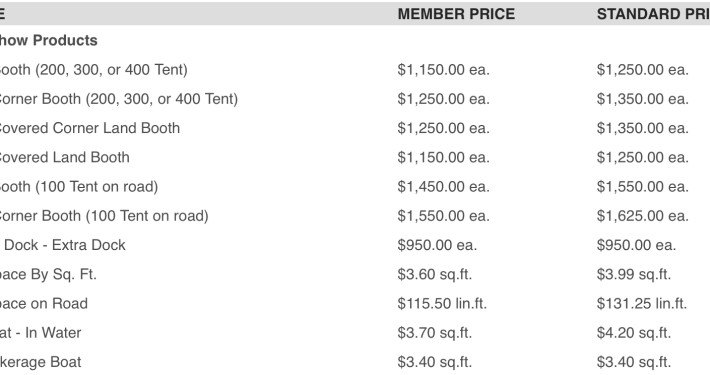Click the $1,625.00 ea. standard price
The height and width of the screenshot is (375, 710).
pos(643,216)
